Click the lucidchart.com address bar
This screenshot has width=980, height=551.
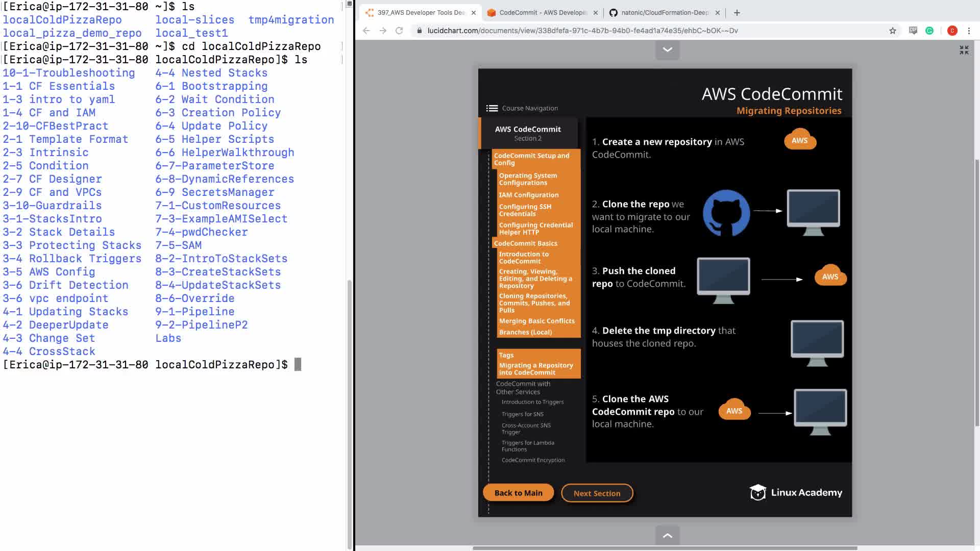click(x=582, y=31)
